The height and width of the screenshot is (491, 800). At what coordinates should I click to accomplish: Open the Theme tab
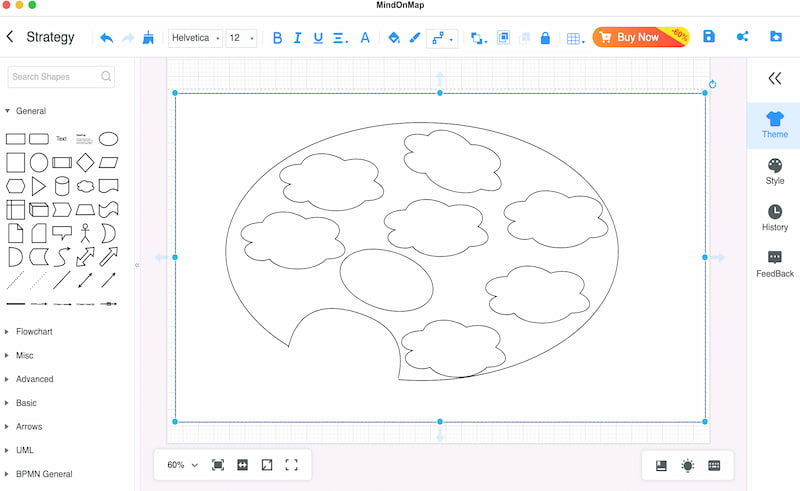(x=774, y=126)
